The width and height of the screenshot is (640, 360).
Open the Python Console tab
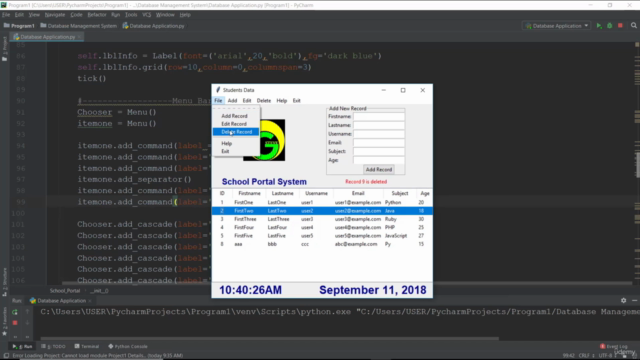[128, 347]
